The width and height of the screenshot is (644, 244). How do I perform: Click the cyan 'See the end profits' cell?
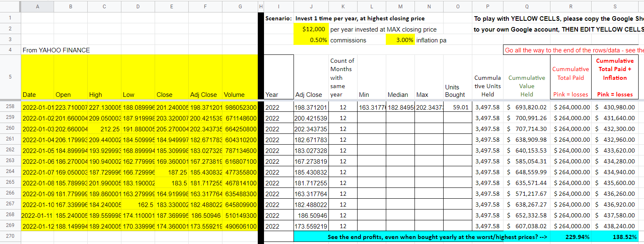click(x=422, y=237)
